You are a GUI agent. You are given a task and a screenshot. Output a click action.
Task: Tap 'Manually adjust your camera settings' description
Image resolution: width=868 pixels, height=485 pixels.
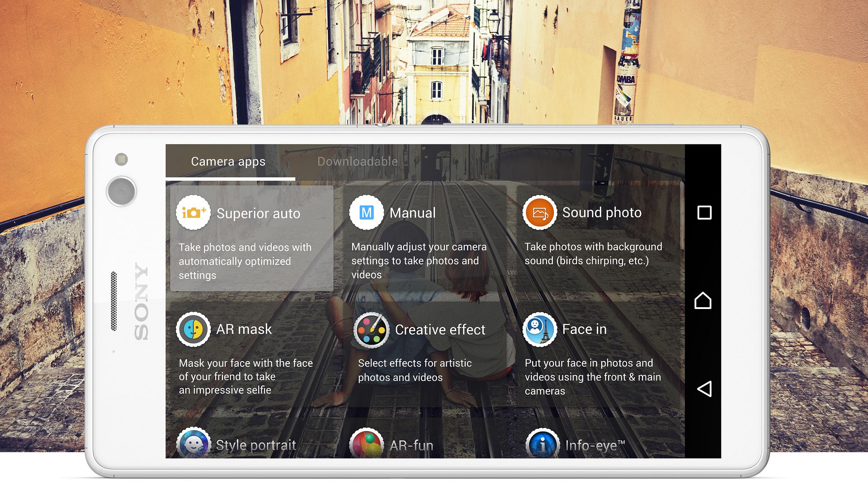[x=419, y=261]
